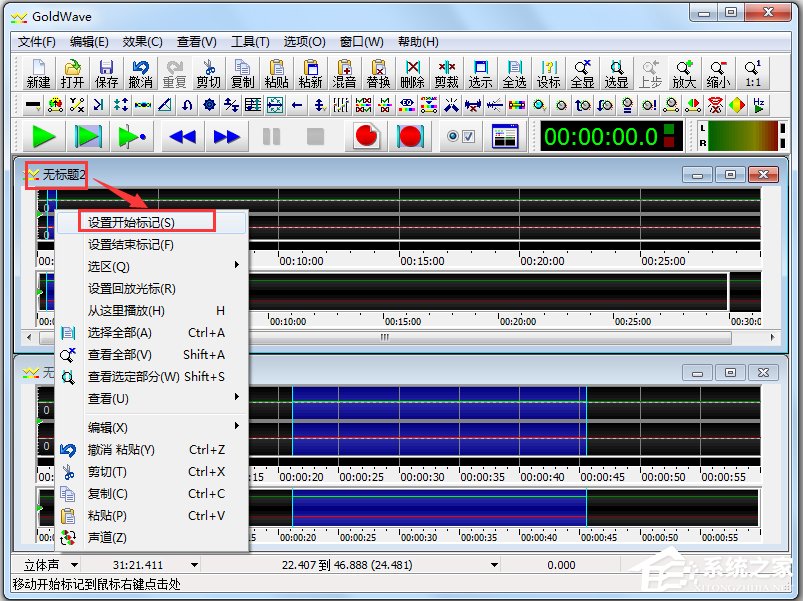803x601 pixels.
Task: Undo with the 撤消 toolbar icon
Action: (x=140, y=73)
